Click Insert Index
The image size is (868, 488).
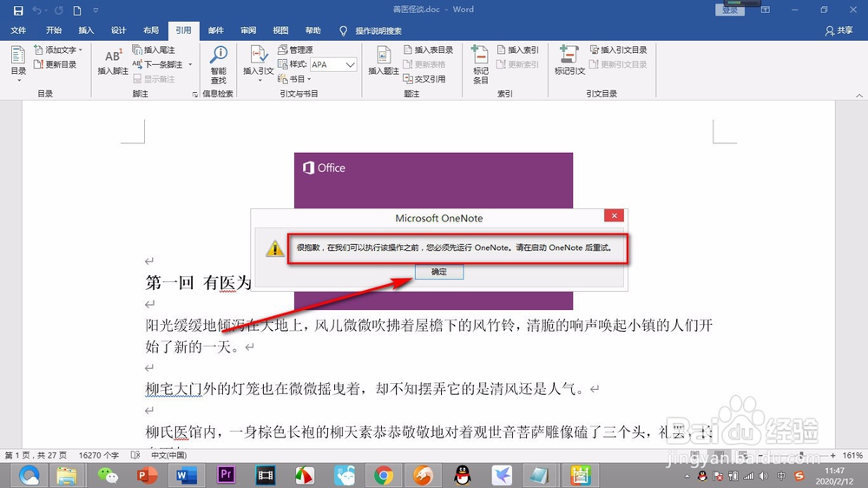click(517, 49)
